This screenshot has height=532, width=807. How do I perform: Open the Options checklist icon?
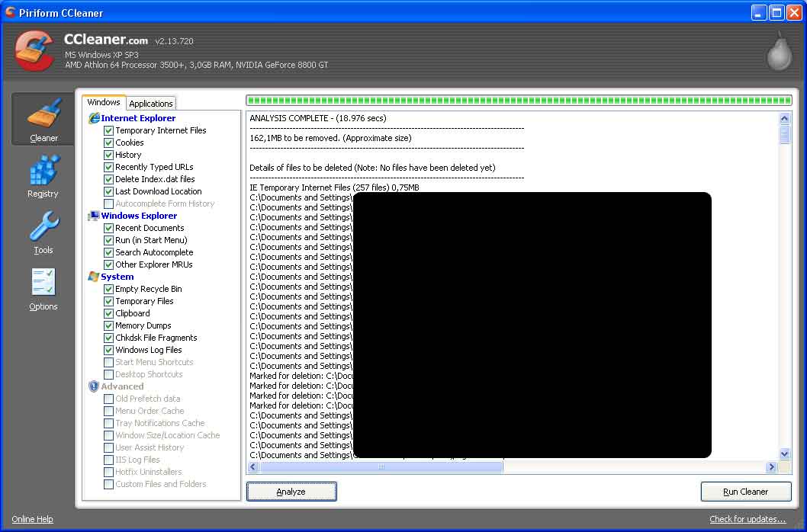click(x=43, y=283)
